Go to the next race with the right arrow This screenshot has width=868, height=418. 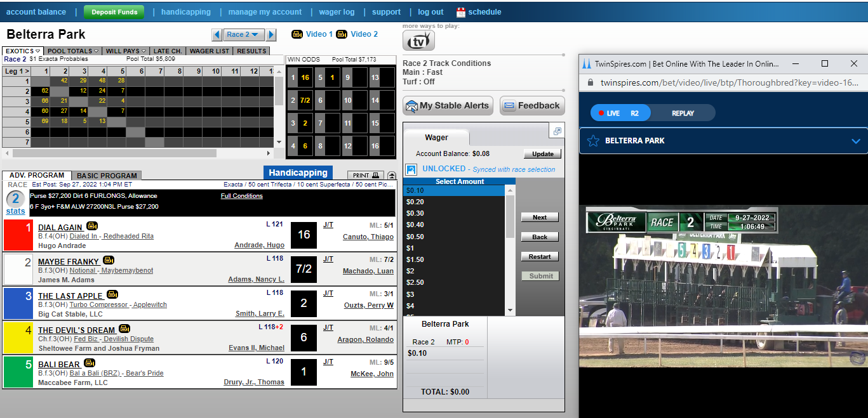click(x=271, y=35)
